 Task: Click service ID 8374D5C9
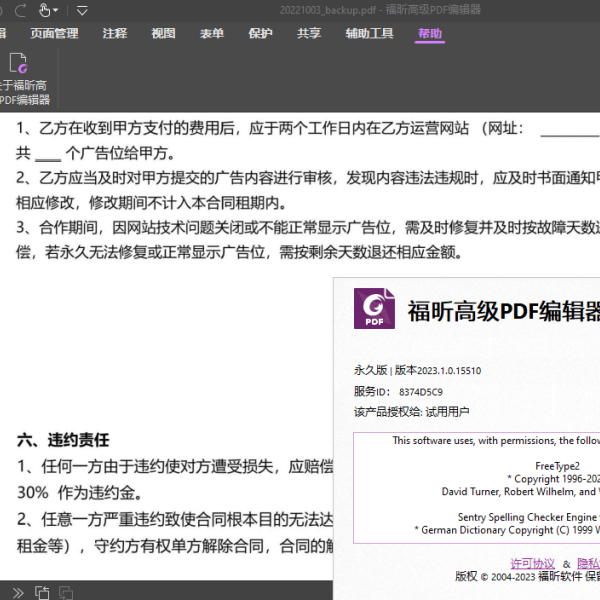[x=421, y=392]
